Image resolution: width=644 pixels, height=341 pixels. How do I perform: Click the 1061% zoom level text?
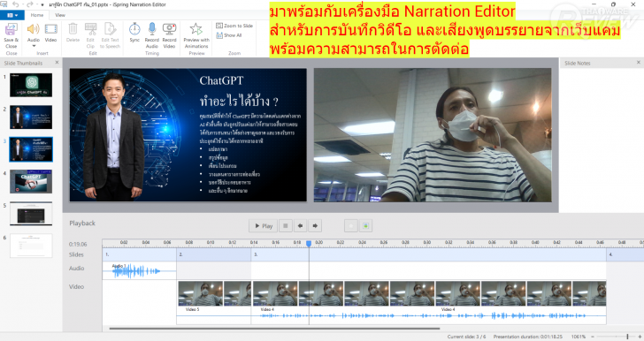579,337
